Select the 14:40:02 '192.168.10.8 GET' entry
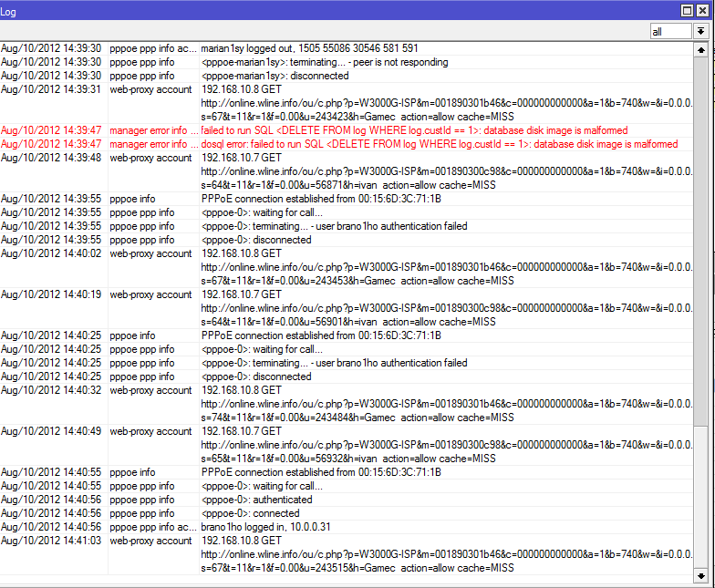Viewport: 715px width, 588px height. 347,267
